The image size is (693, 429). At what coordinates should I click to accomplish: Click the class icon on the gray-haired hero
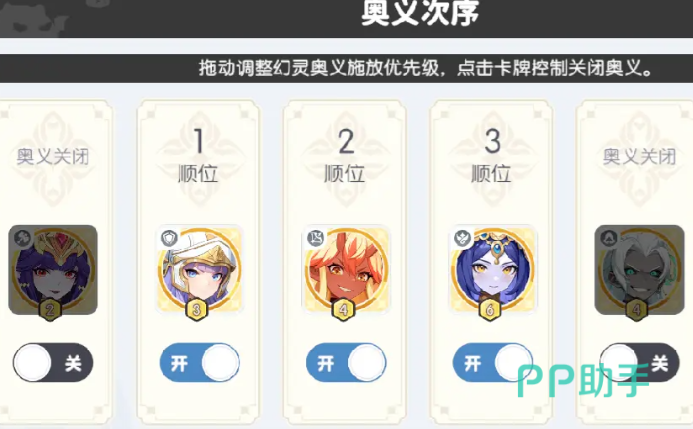coord(609,239)
